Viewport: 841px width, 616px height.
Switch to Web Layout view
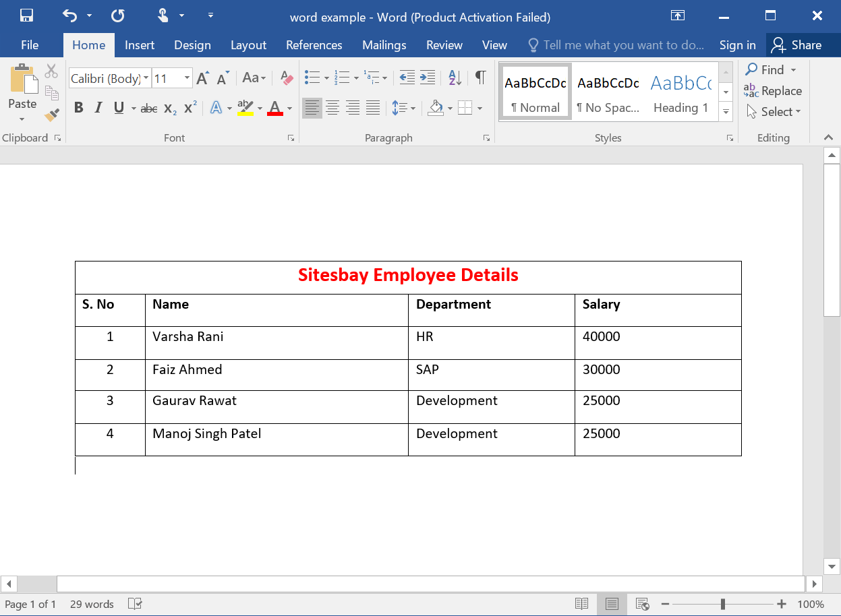(x=642, y=604)
